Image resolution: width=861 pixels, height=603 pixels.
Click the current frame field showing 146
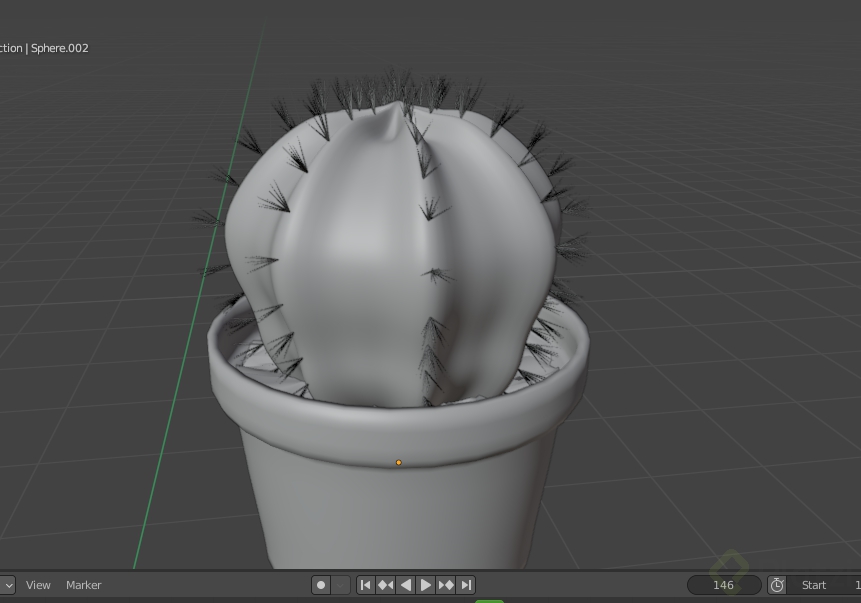pos(722,585)
